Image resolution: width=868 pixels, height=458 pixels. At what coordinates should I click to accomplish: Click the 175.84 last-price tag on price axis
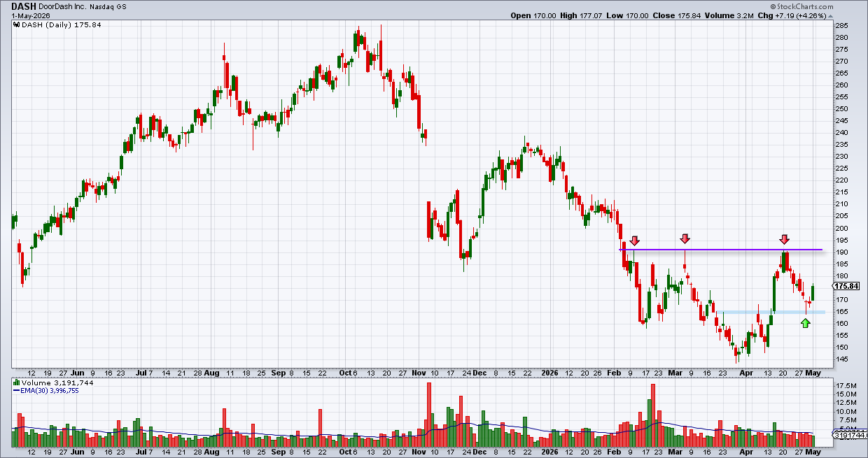[x=846, y=286]
